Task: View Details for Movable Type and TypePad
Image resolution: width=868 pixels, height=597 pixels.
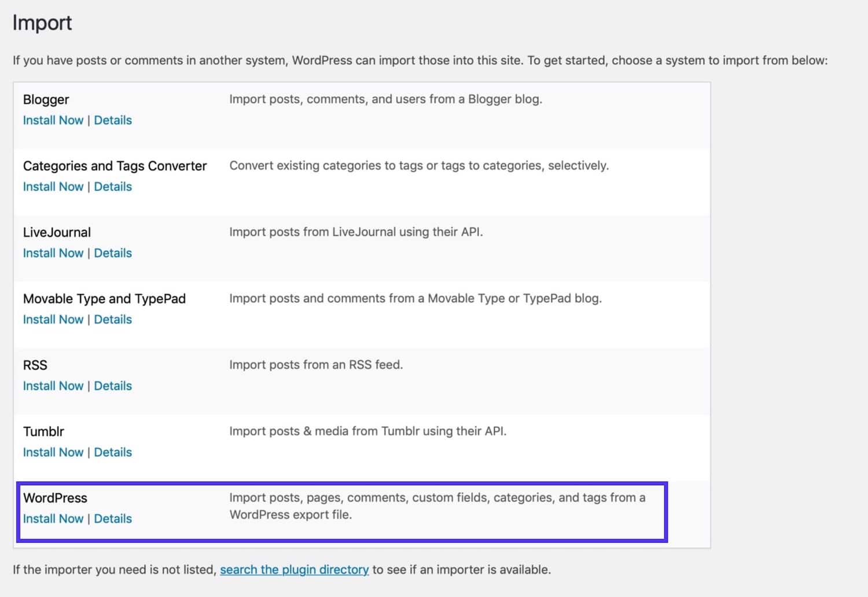Action: tap(113, 319)
